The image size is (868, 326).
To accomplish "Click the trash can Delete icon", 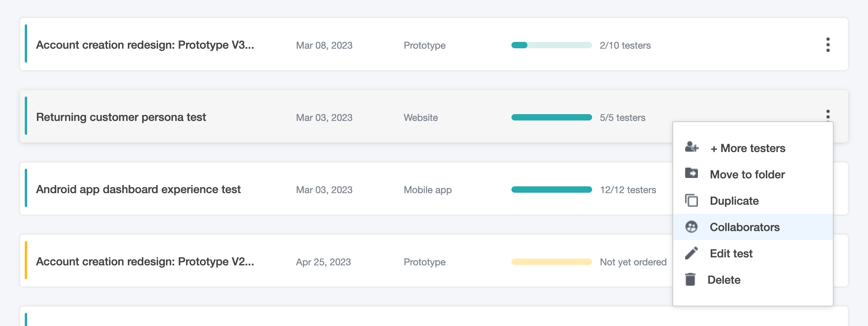I will (x=690, y=279).
